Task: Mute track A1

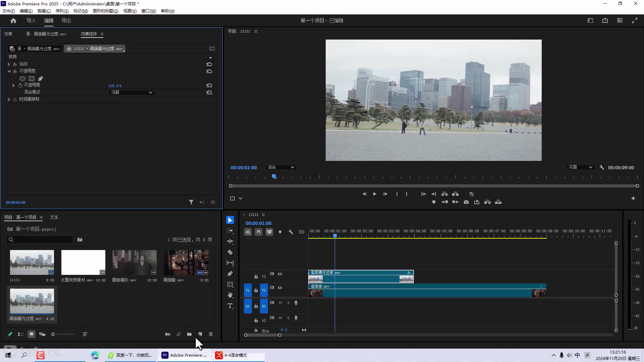Action: coord(280,303)
